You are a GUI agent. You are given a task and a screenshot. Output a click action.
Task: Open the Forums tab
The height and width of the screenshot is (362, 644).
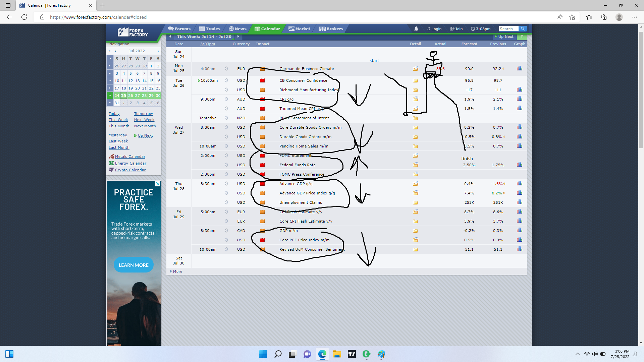pos(179,29)
